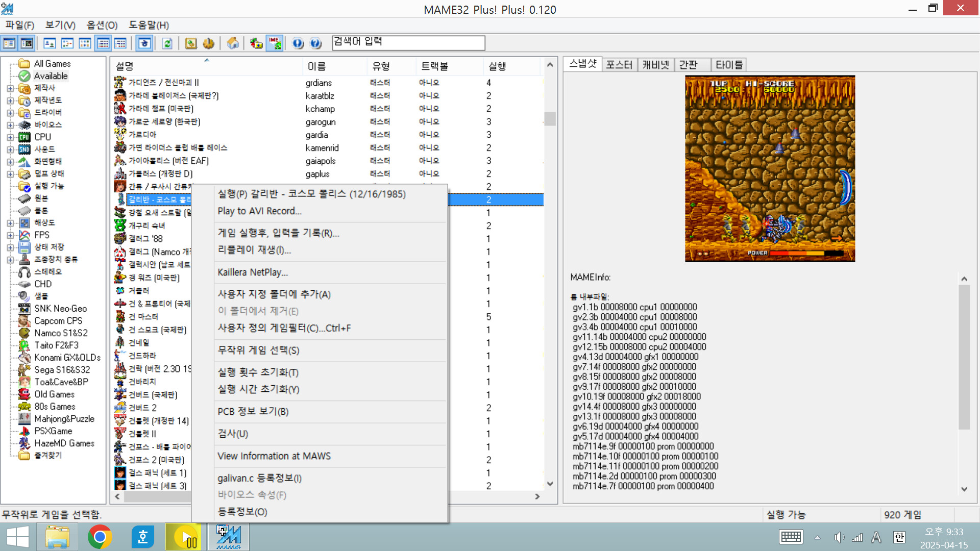This screenshot has width=980, height=551.
Task: Select the SNK Neo-Geo folder
Action: tap(60, 309)
